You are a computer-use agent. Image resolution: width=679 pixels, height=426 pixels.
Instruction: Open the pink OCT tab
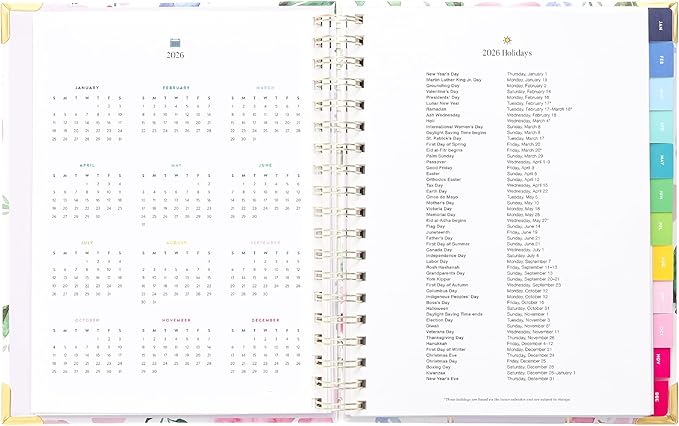point(662,331)
